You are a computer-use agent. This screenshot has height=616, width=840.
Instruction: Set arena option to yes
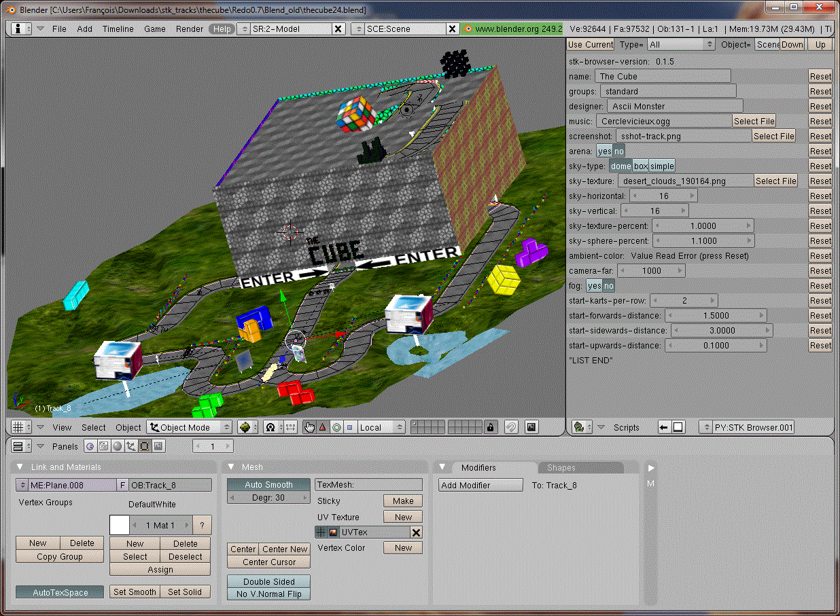tap(604, 151)
